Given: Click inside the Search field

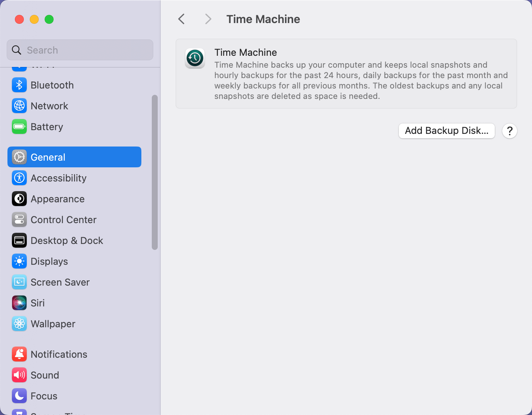Looking at the screenshot, I should click(80, 50).
